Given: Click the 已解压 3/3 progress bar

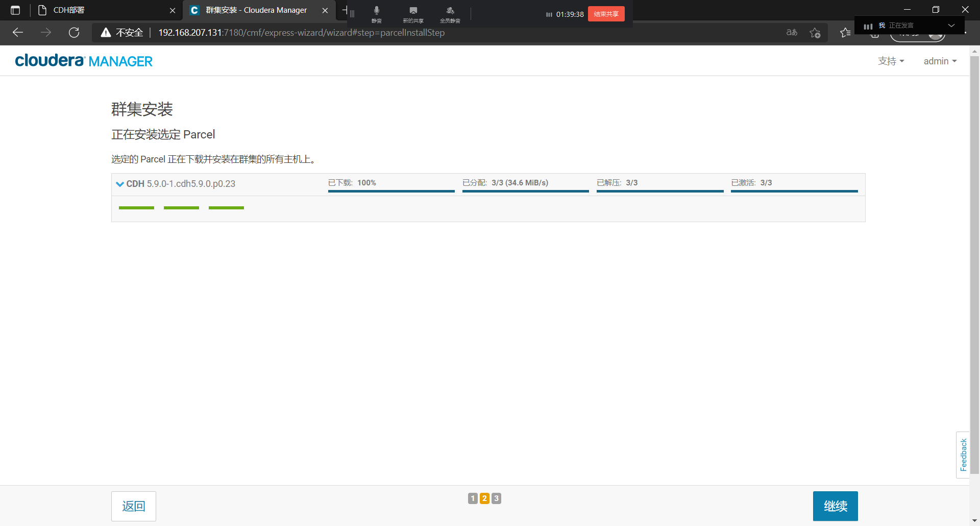Looking at the screenshot, I should point(660,191).
